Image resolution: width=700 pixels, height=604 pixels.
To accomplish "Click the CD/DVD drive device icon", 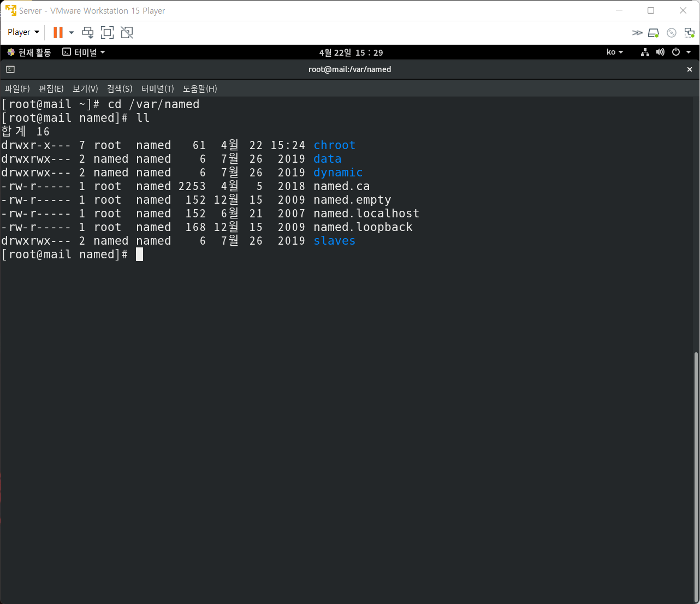I will (x=672, y=33).
